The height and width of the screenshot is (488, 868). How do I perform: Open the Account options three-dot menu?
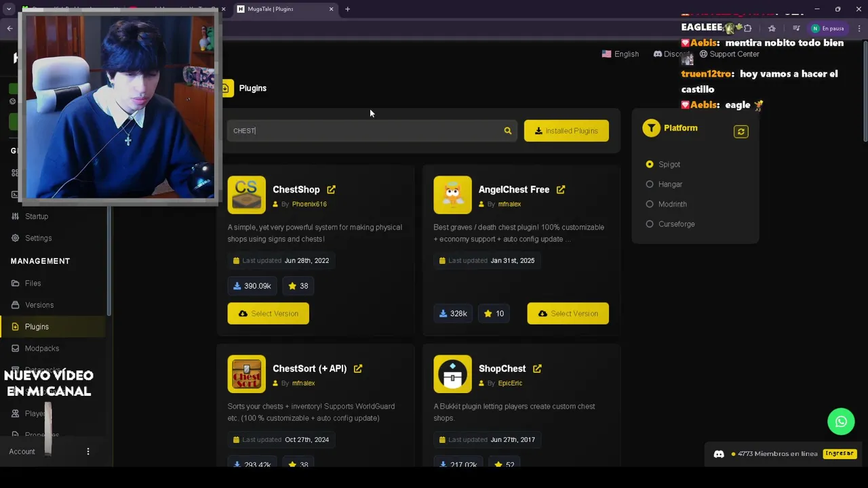point(87,451)
